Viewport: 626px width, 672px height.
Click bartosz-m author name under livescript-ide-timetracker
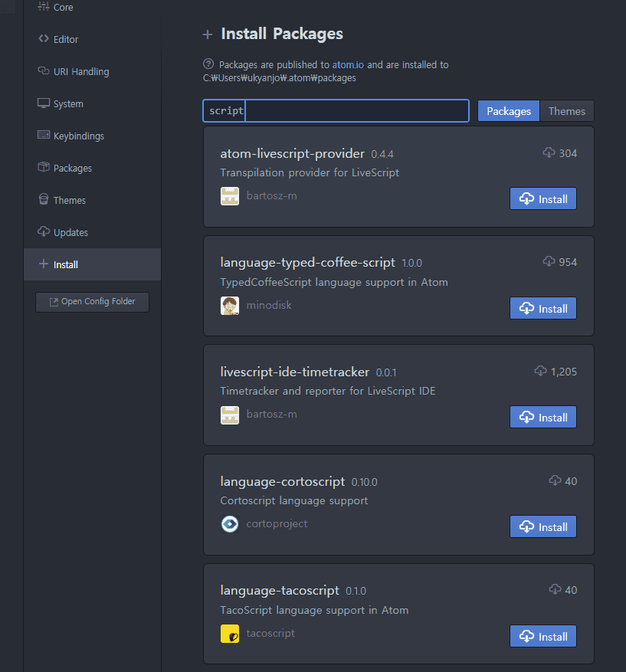pyautogui.click(x=272, y=414)
